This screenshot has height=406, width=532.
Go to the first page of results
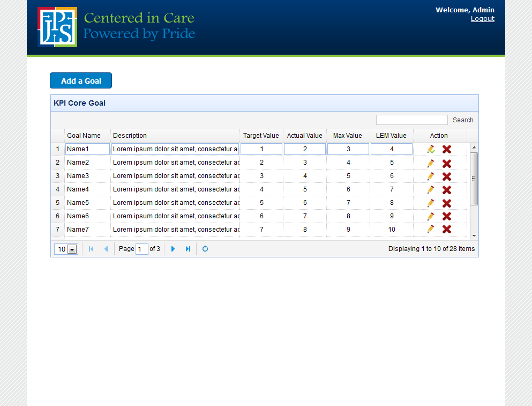(x=91, y=249)
